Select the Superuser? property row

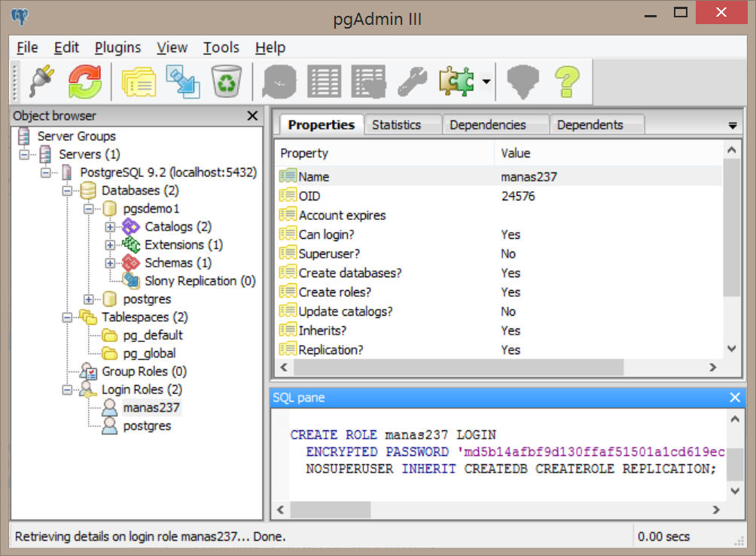[499, 254]
